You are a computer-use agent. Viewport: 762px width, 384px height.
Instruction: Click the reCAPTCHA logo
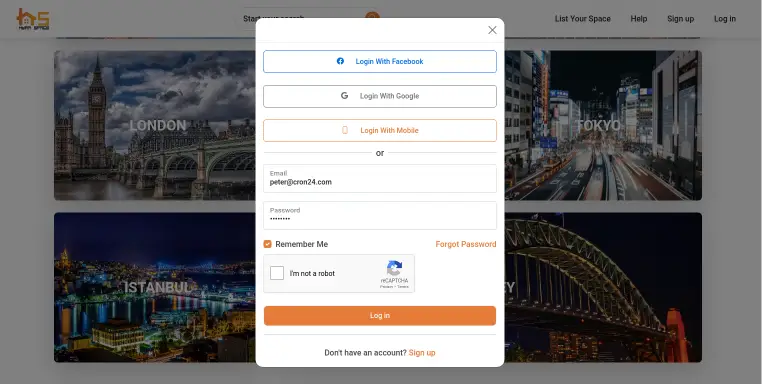click(x=394, y=268)
